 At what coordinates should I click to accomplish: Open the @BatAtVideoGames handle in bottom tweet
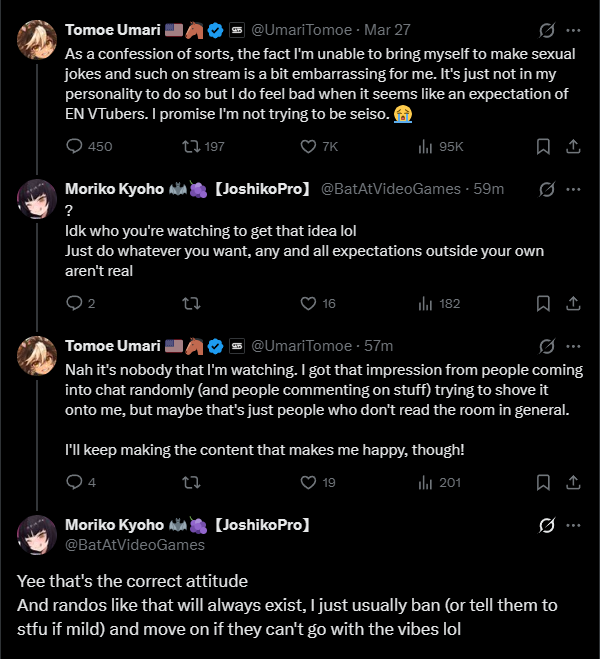tap(134, 545)
